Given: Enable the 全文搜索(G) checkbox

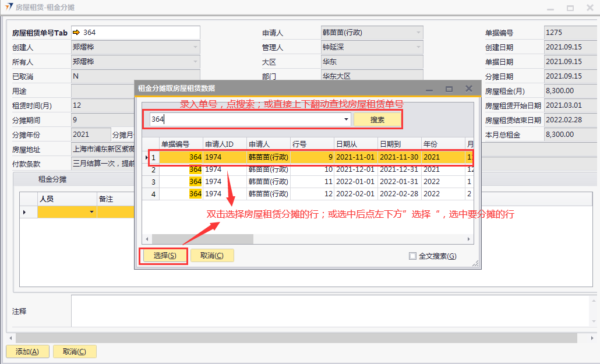Looking at the screenshot, I should point(412,256).
